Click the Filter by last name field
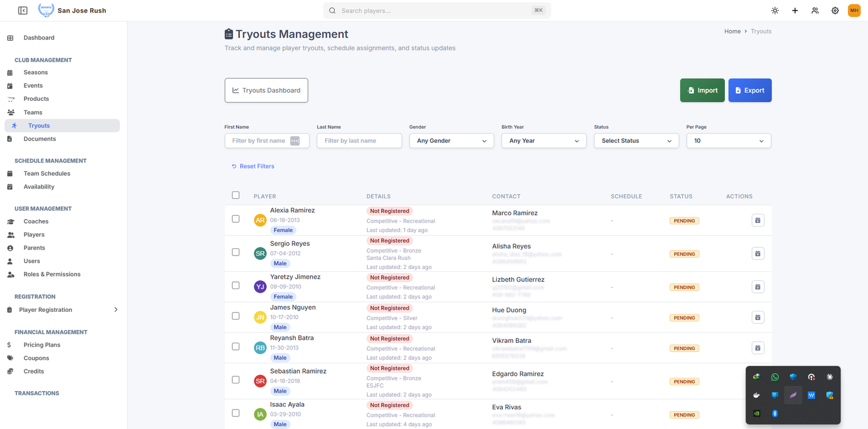The width and height of the screenshot is (868, 429). [x=359, y=140]
